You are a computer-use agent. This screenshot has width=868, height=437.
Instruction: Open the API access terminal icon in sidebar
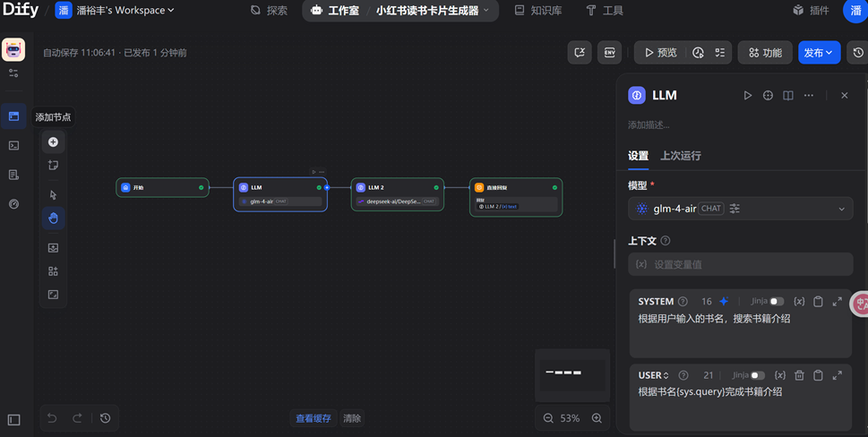coord(13,145)
